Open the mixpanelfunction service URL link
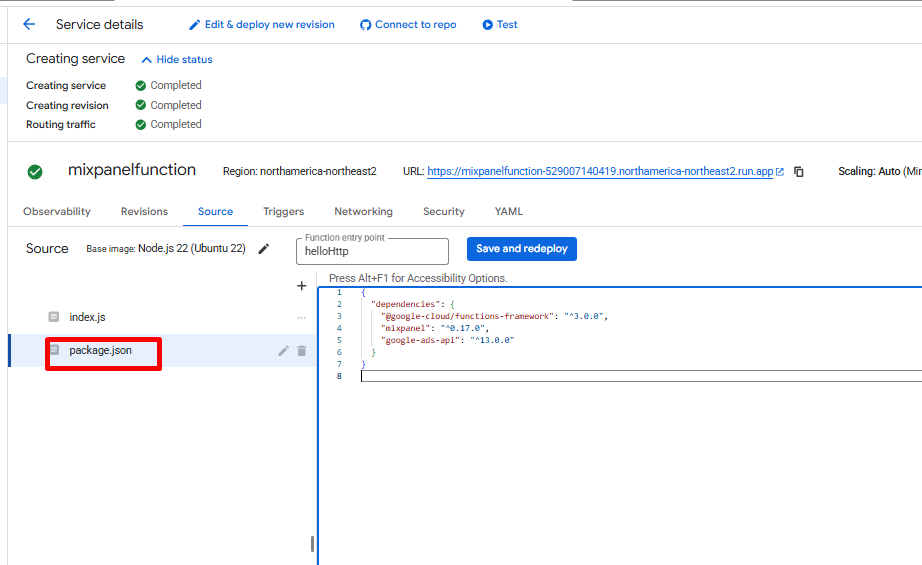The height and width of the screenshot is (565, 922). 600,172
